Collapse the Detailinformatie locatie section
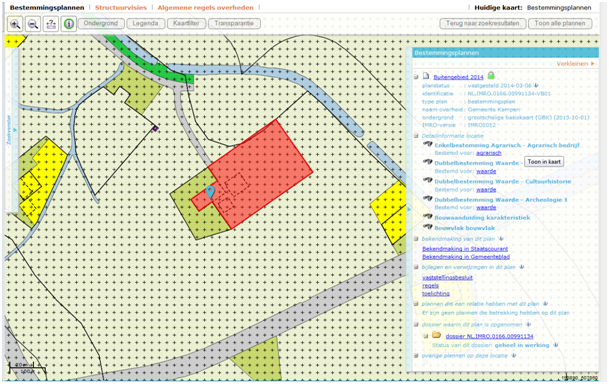The height and width of the screenshot is (384, 609). coord(416,136)
